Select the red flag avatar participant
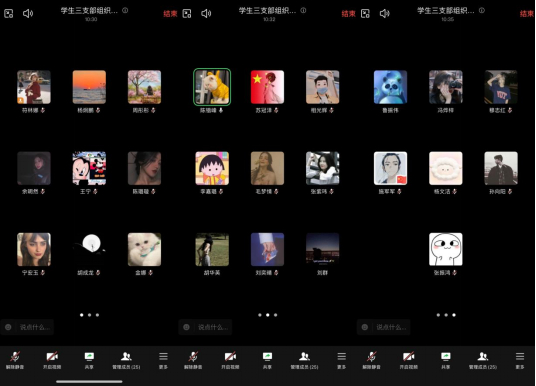536x386 pixels. [x=267, y=87]
